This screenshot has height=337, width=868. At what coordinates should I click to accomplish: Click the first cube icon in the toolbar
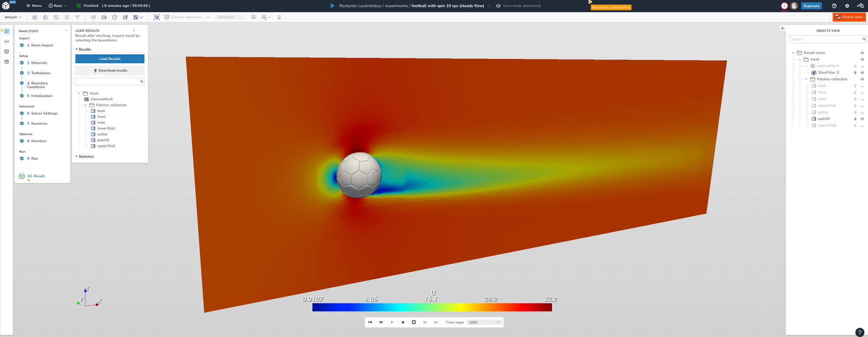35,17
